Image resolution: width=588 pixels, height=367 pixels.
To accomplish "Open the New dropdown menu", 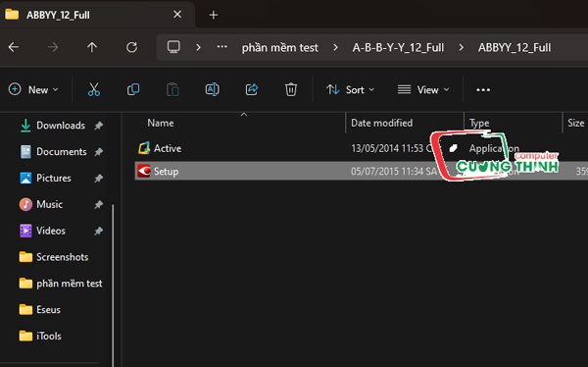I will click(33, 89).
